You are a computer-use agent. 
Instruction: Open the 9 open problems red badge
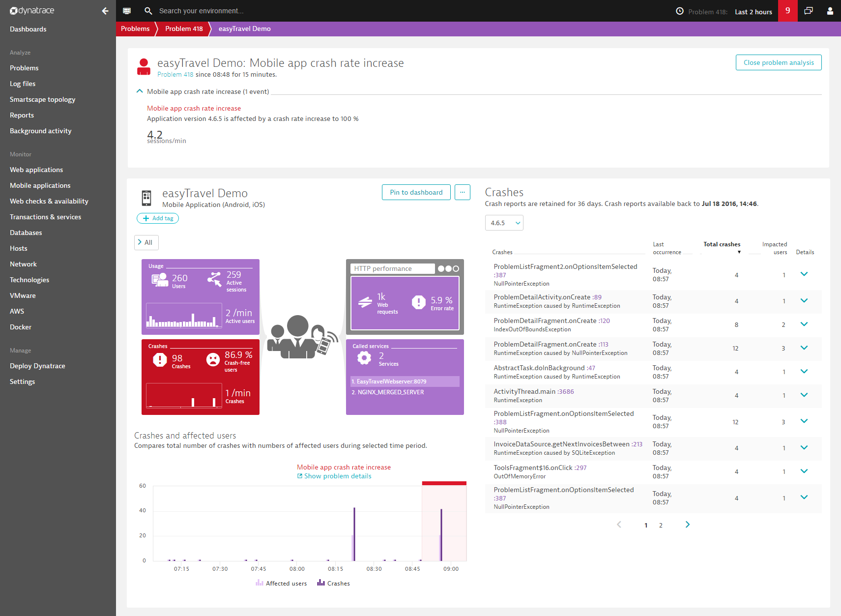pos(788,11)
